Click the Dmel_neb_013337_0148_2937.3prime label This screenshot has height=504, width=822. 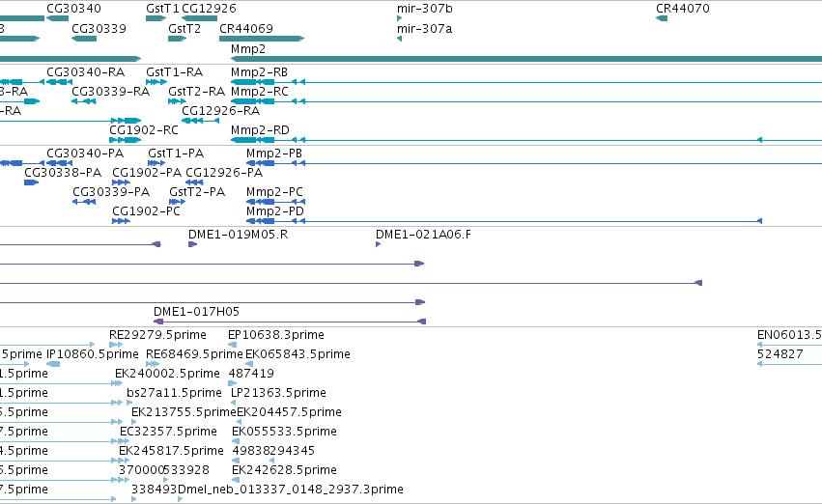click(291, 490)
